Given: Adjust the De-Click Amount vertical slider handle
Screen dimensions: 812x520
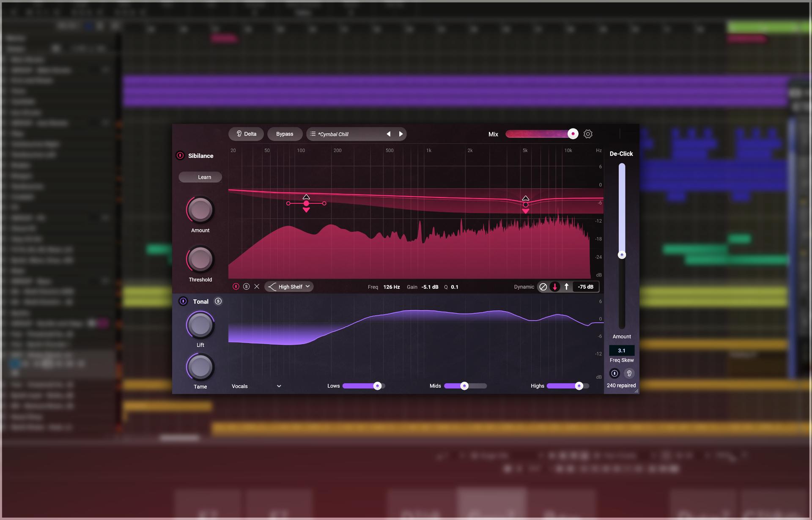Looking at the screenshot, I should coord(622,255).
